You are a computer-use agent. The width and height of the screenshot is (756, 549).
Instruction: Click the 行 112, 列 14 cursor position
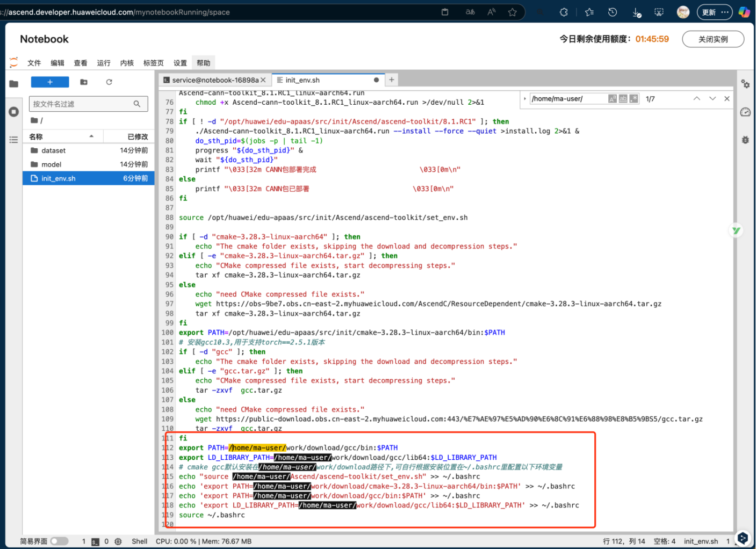tap(624, 541)
